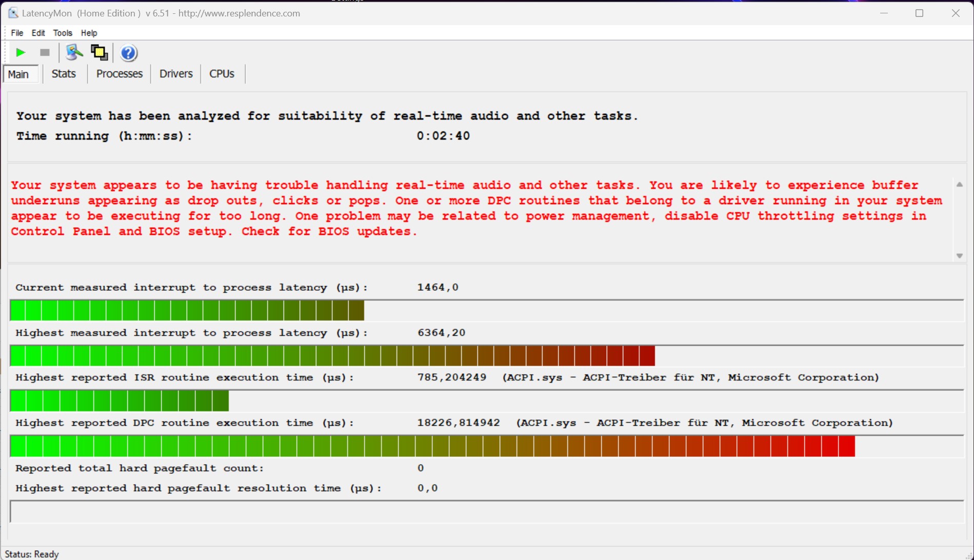Maximize the LatencyMon window
The image size is (974, 560).
pos(919,13)
